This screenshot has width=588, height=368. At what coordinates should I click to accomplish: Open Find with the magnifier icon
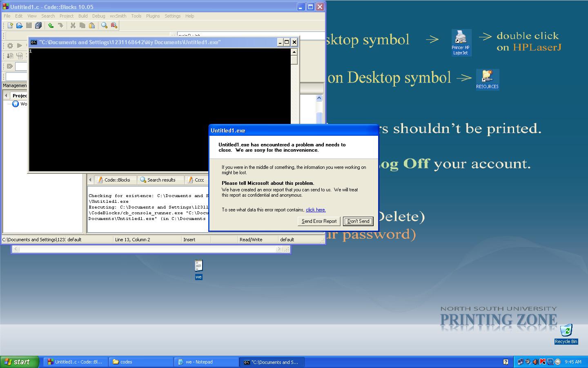pyautogui.click(x=104, y=25)
